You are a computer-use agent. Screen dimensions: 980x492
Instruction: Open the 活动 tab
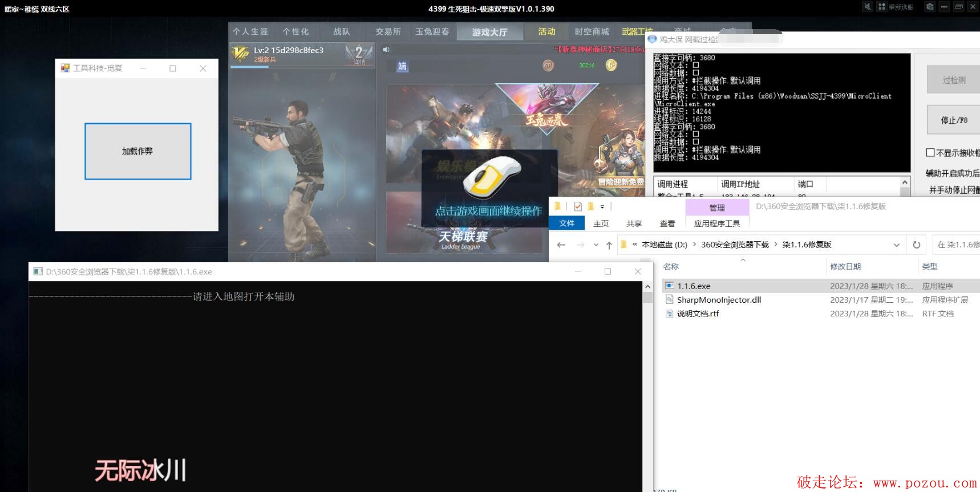pyautogui.click(x=546, y=31)
